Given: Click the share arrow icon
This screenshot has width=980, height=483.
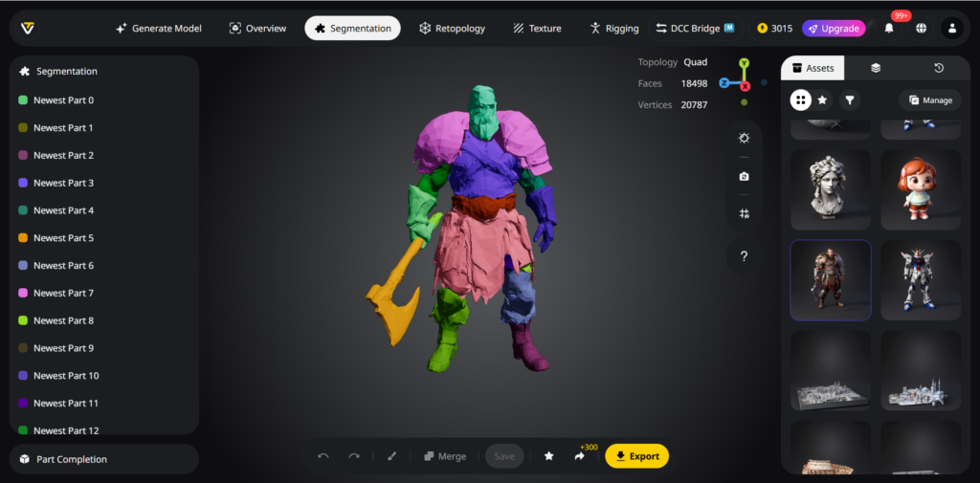Looking at the screenshot, I should click(x=579, y=456).
